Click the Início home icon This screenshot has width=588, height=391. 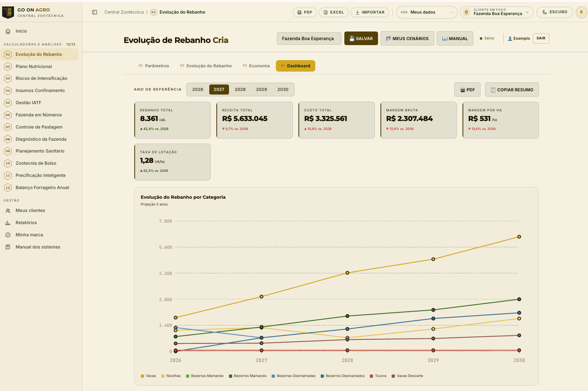[8, 31]
